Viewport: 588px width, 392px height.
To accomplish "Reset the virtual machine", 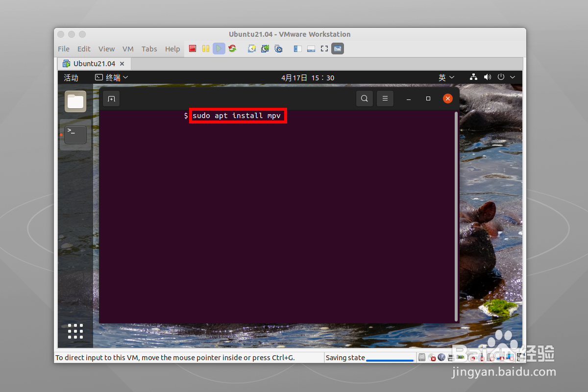I will pyautogui.click(x=232, y=49).
